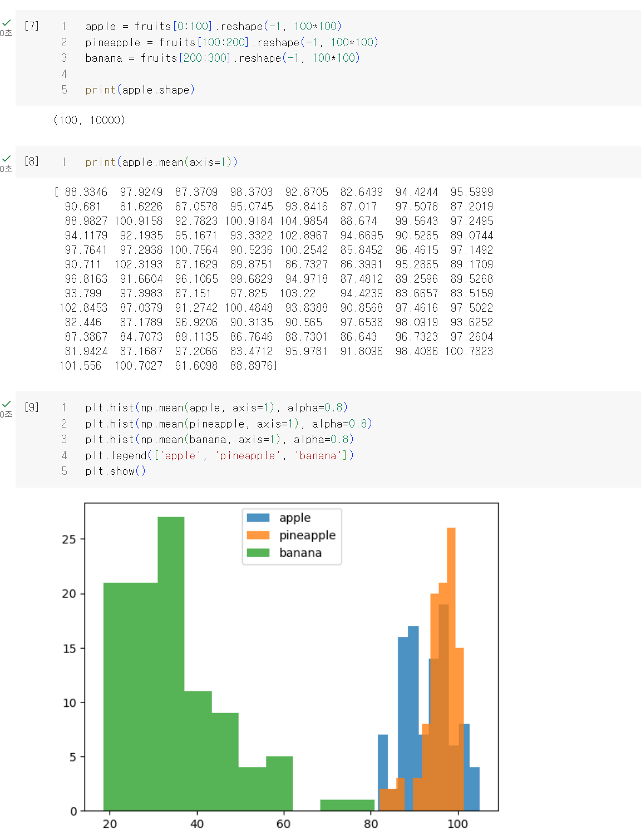This screenshot has width=641, height=840.
Task: Place cursor in the 'banana = fruits[200:300]' code line
Action: pyautogui.click(x=223, y=58)
